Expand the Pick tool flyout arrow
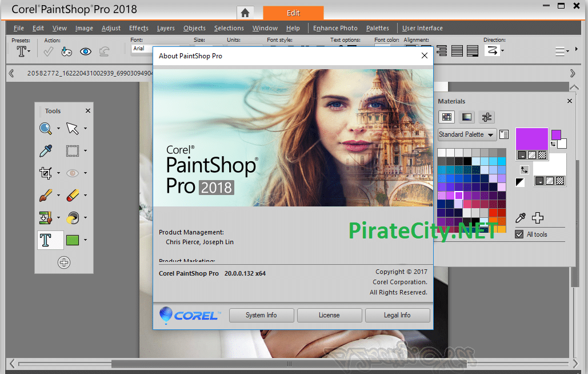The height and width of the screenshot is (374, 588). point(86,128)
